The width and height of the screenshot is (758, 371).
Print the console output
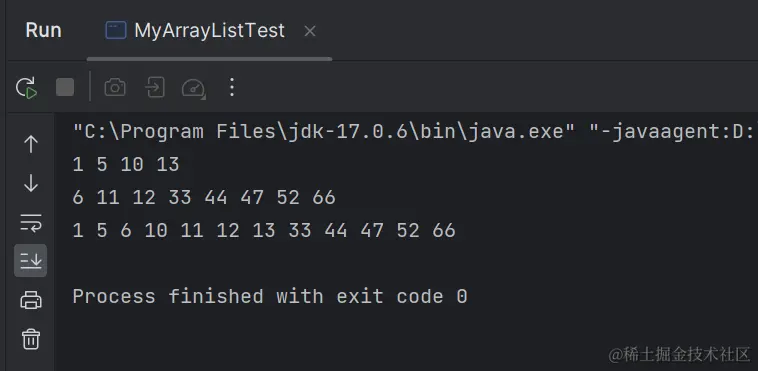[x=31, y=300]
